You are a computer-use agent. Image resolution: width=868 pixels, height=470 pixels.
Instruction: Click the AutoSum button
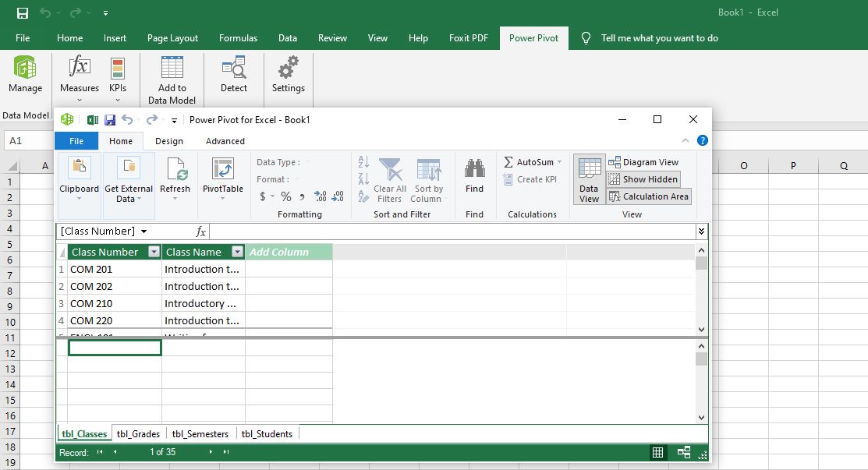529,162
